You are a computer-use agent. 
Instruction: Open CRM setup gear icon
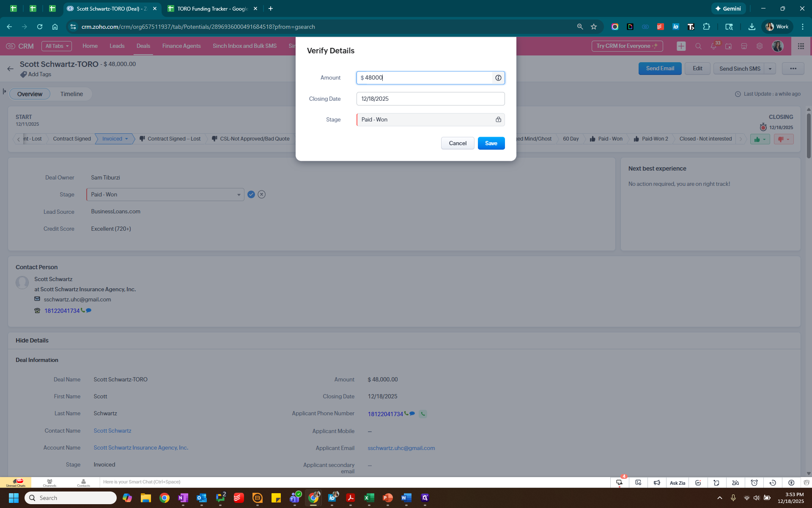(x=760, y=46)
